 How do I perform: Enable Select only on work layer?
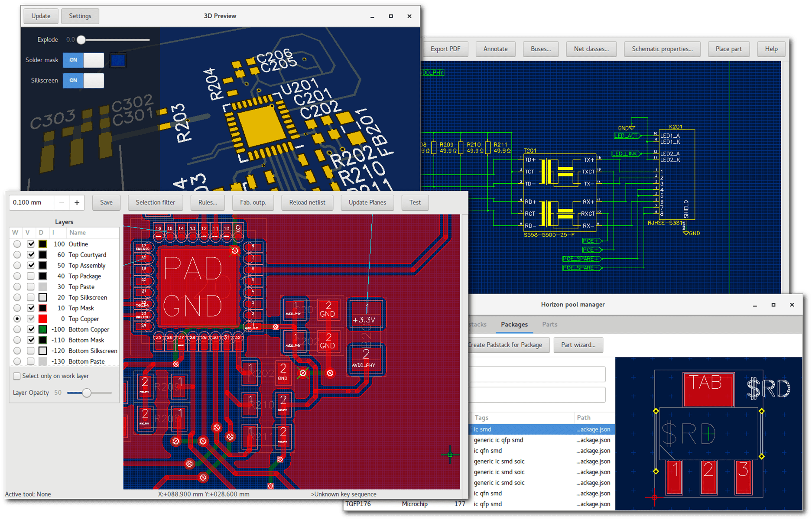(17, 376)
